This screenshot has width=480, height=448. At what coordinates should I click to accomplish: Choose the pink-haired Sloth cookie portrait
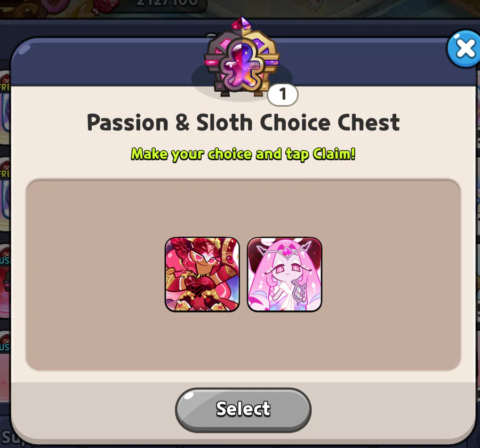284,274
